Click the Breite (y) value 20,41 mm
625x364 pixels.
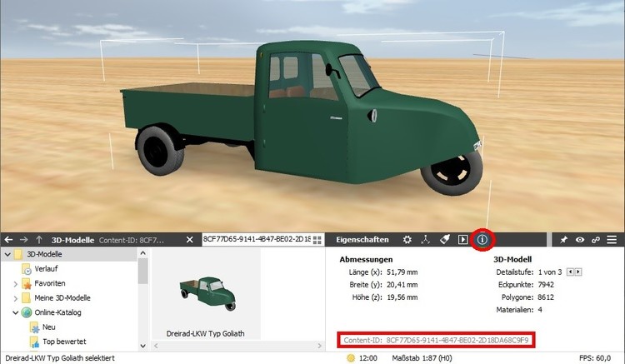[402, 285]
